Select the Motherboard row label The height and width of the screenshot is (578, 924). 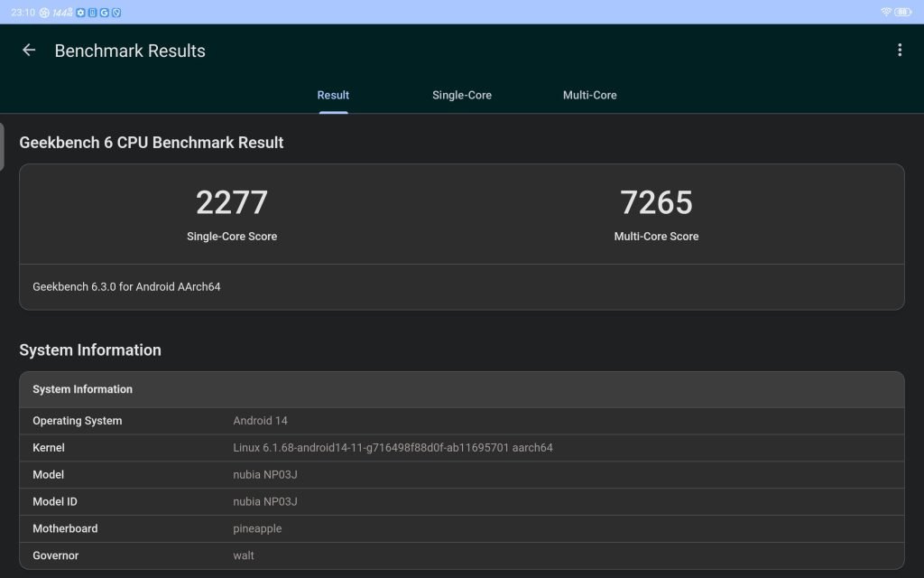point(65,529)
